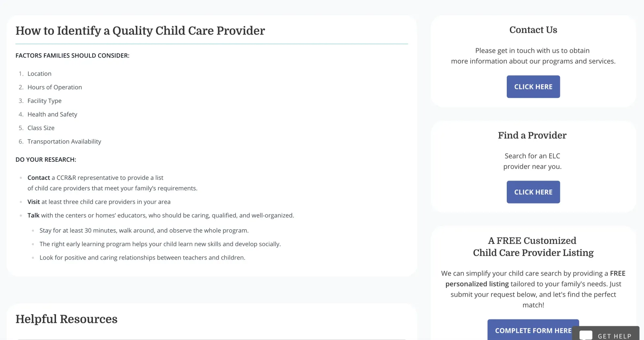Select the Location list item
Viewport: 644px width, 340px height.
(39, 73)
